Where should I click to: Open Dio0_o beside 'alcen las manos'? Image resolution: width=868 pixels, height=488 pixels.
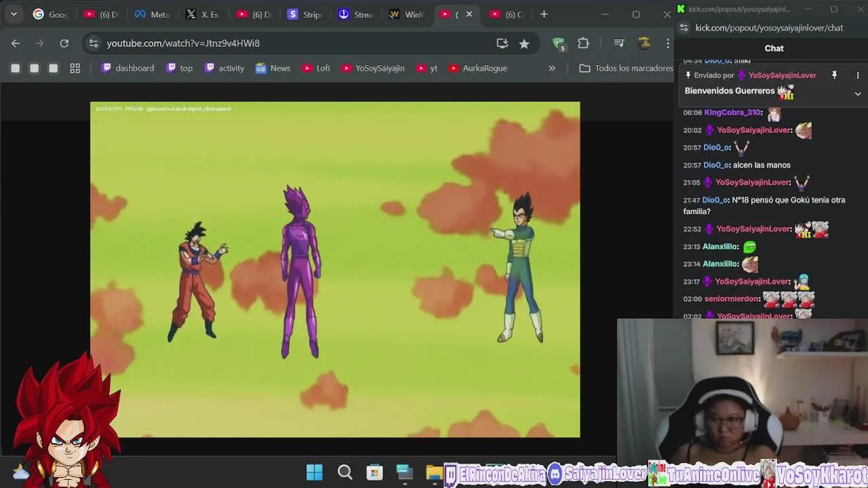coord(716,165)
